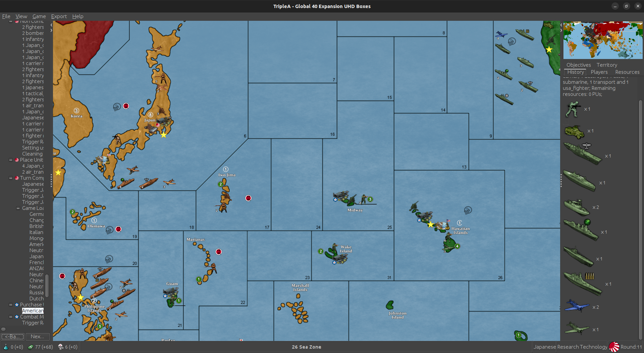Image resolution: width=644 pixels, height=353 pixels.
Task: Click the history tree horizontal scrollbar thumb
Action: coord(3,329)
